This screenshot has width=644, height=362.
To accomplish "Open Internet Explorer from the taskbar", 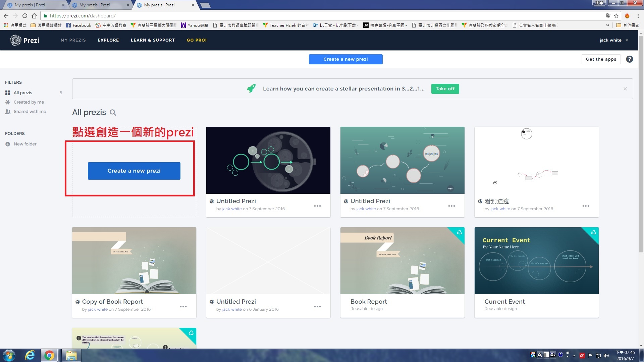I will click(x=30, y=355).
